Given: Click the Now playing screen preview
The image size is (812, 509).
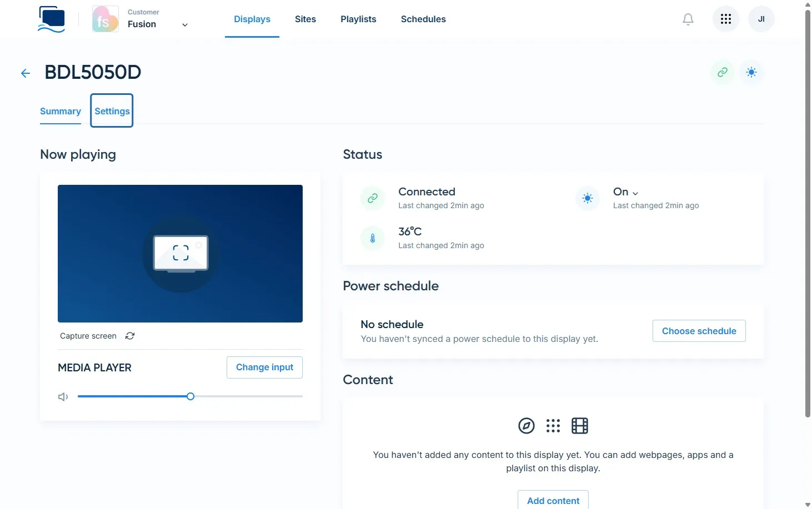Looking at the screenshot, I should (180, 254).
